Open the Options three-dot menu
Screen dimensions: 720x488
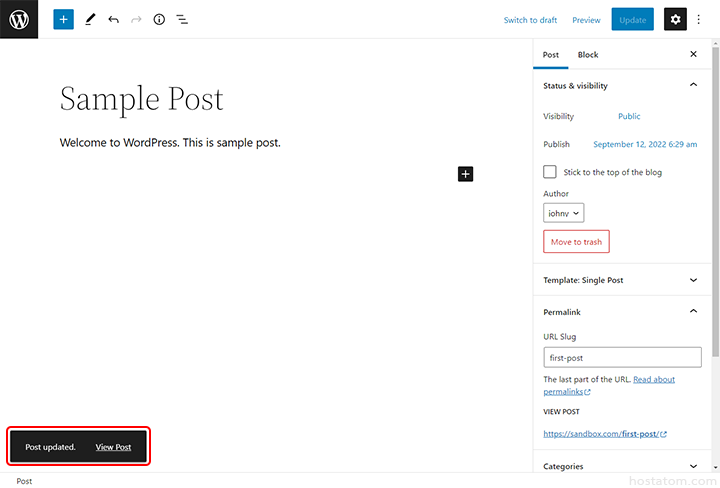[x=699, y=19]
